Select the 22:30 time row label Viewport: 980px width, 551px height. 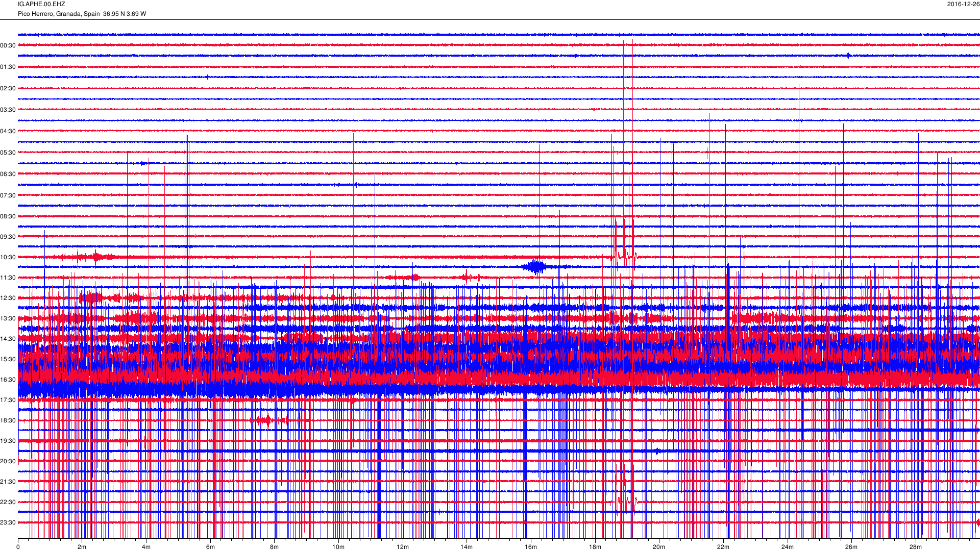click(x=8, y=502)
